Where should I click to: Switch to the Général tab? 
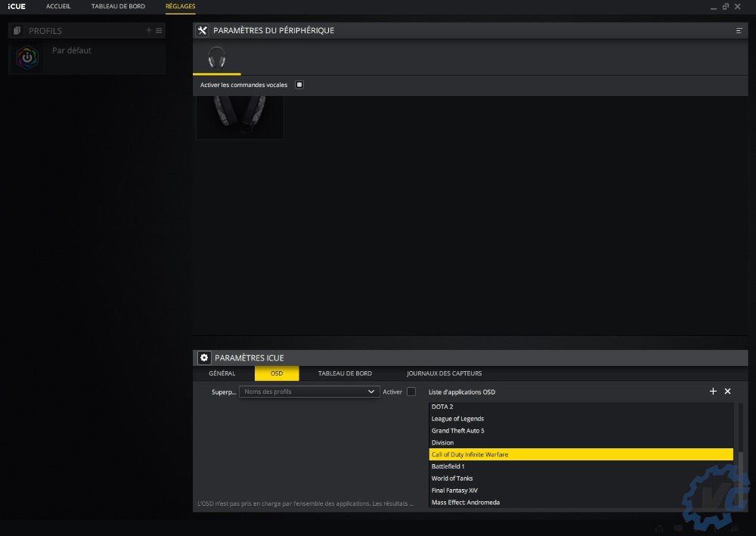pos(222,373)
